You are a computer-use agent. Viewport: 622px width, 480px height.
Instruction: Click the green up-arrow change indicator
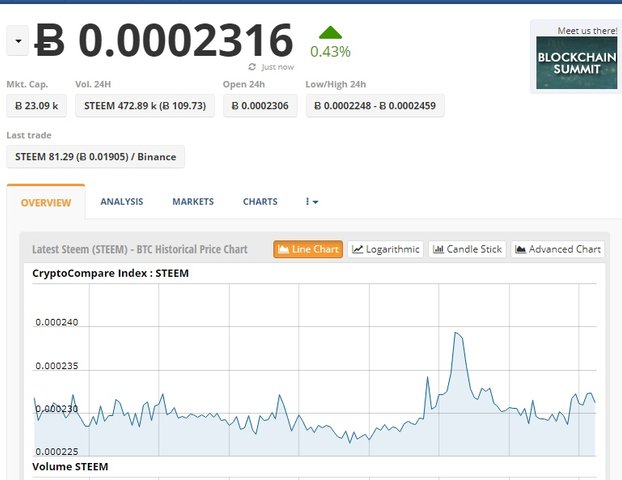click(330, 33)
